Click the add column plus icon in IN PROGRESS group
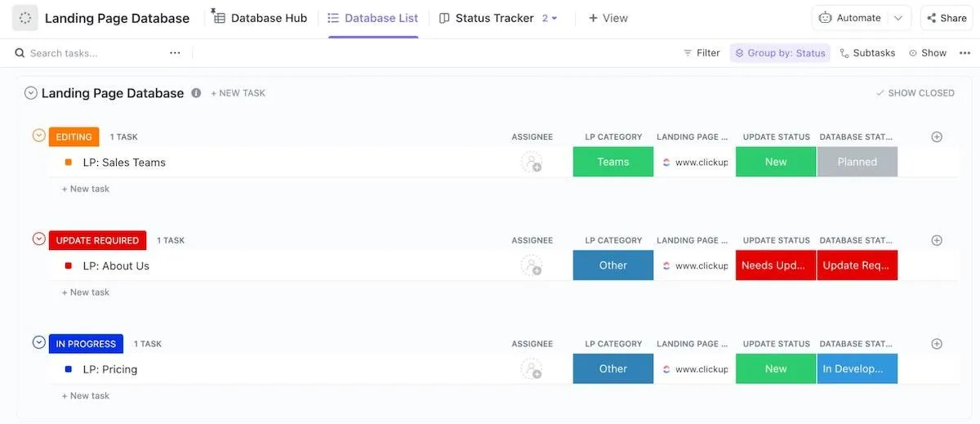Screen dimensions: 980x424 coord(937,344)
